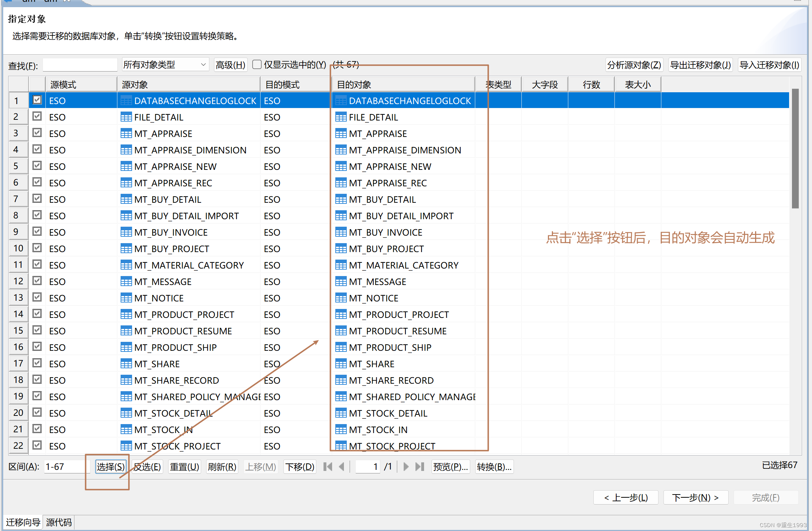Click the 查找(F) search input field
Image resolution: width=812 pixels, height=531 pixels.
pyautogui.click(x=80, y=65)
